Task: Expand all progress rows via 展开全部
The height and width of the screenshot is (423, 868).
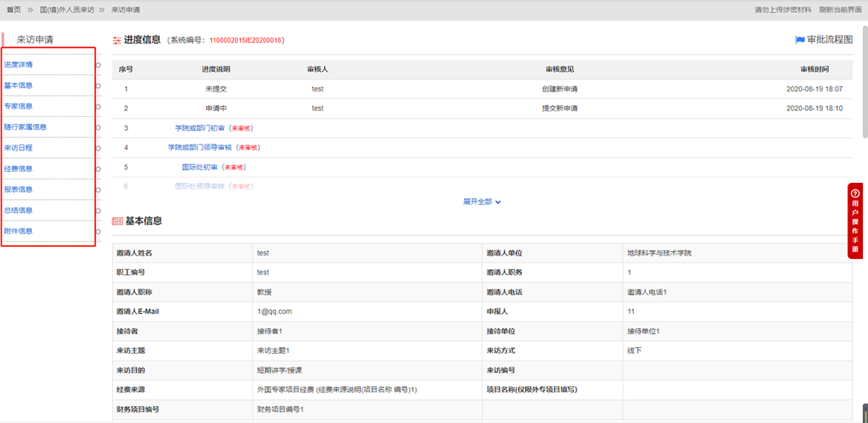Action: 477,203
